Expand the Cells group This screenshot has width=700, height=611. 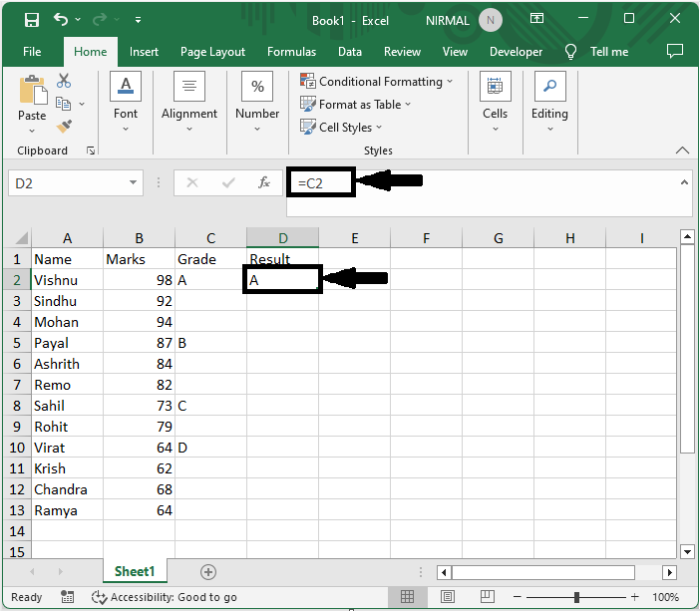496,104
